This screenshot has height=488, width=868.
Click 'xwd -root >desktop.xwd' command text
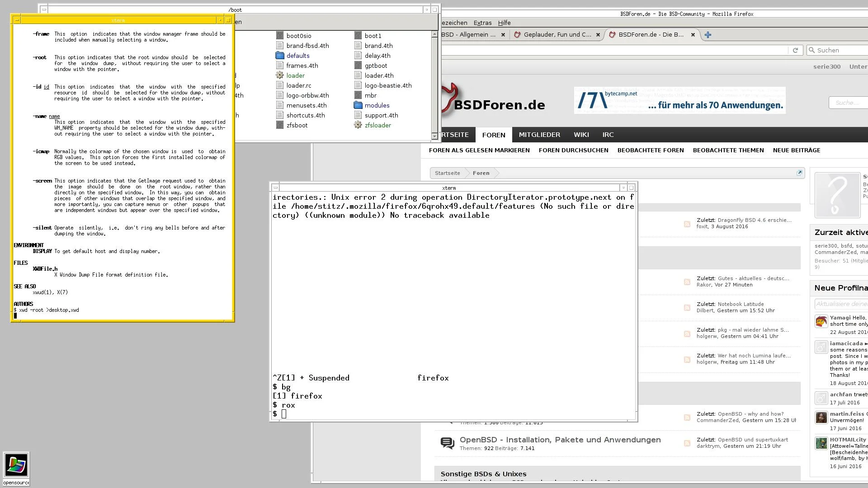[x=49, y=310]
